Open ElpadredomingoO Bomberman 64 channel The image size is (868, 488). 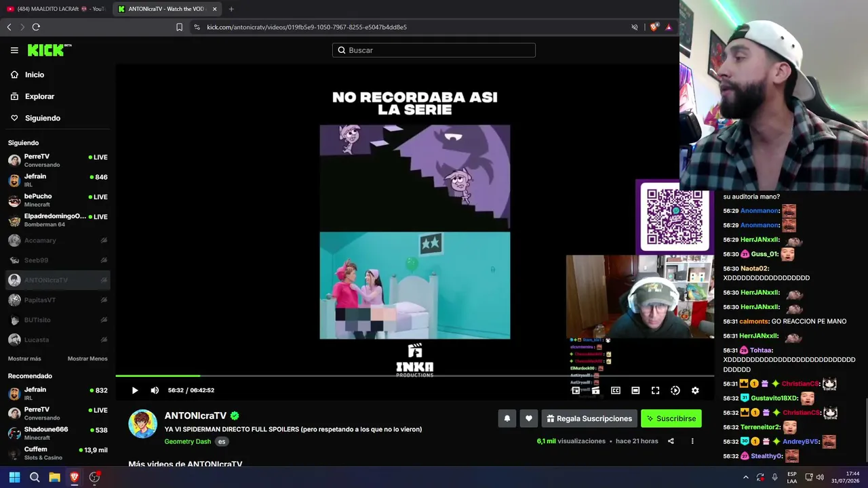(58, 220)
